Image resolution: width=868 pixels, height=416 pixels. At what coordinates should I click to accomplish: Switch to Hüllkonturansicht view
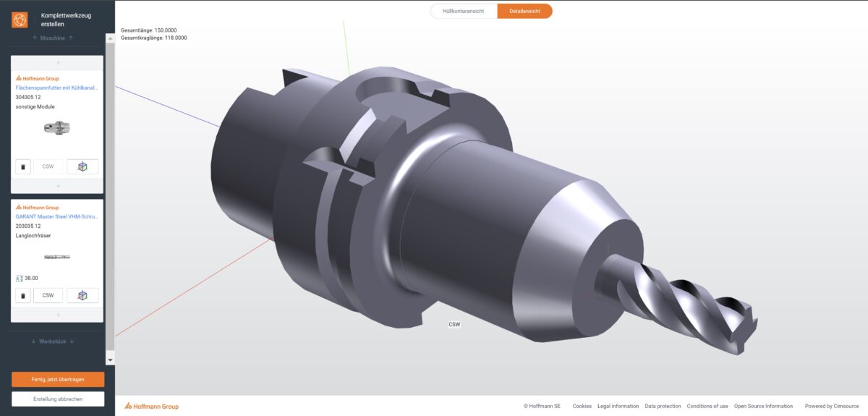pos(464,11)
